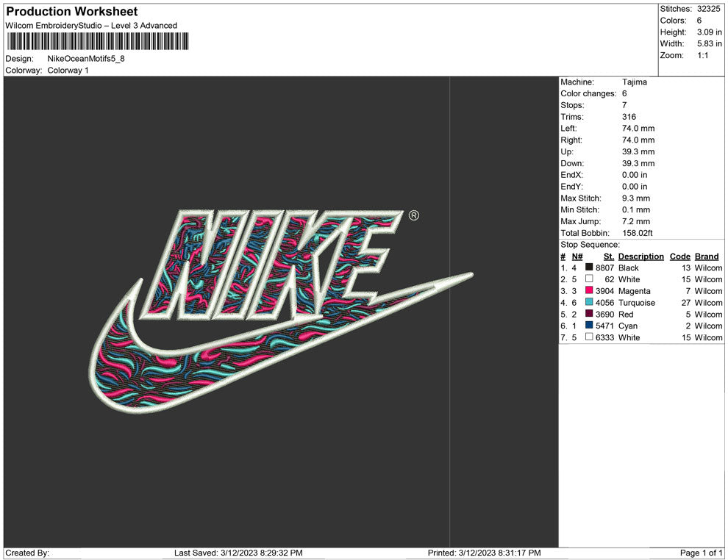Click the 'Turquoise' description text

coord(637,303)
